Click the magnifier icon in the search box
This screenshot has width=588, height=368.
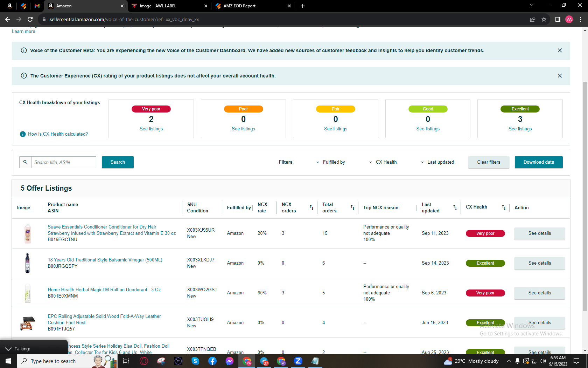click(x=25, y=162)
